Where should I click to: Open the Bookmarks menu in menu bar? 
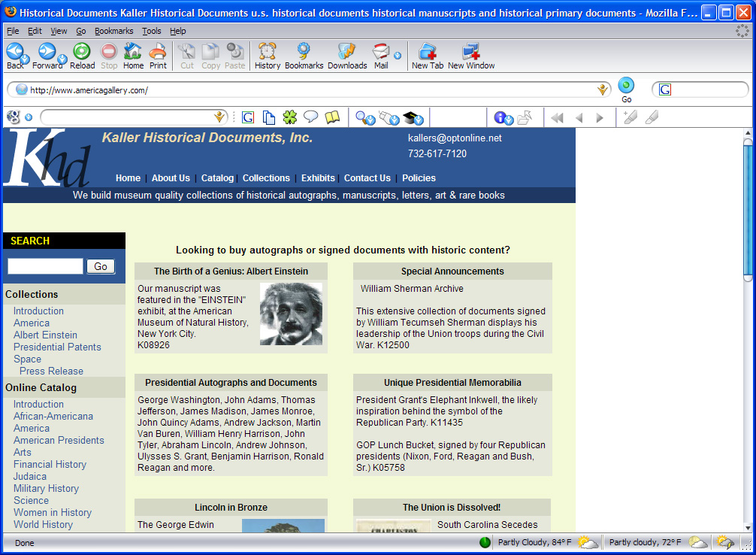[x=113, y=31]
